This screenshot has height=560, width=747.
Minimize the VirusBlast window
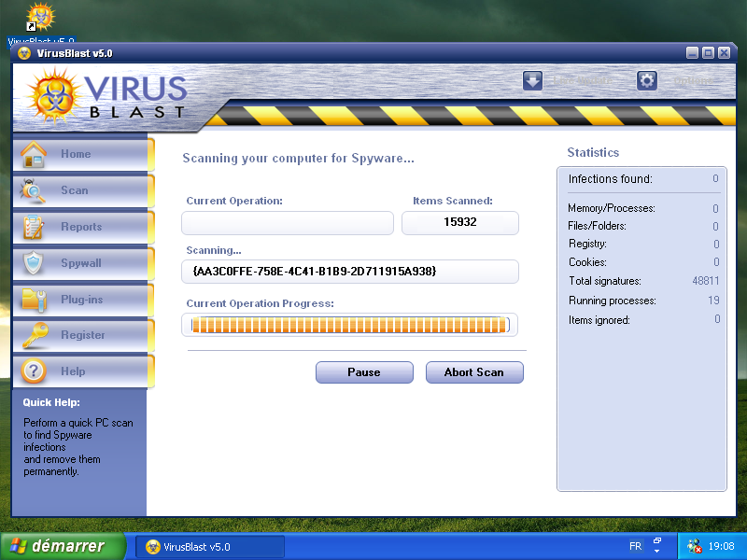pyautogui.click(x=692, y=53)
